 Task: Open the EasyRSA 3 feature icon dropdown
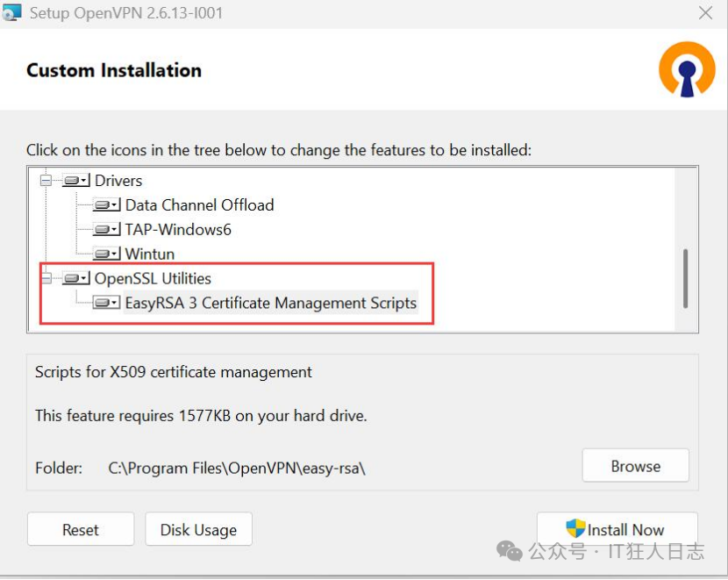coord(106,303)
